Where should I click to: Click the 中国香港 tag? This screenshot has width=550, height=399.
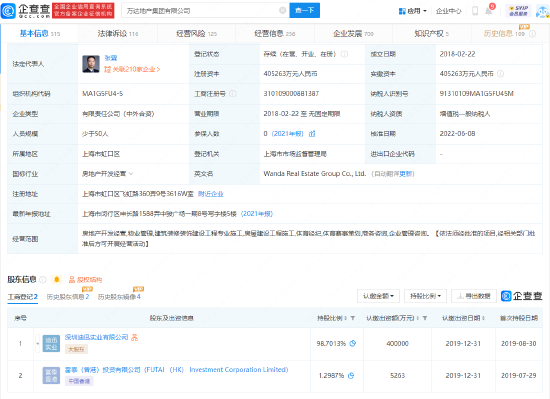(x=79, y=381)
